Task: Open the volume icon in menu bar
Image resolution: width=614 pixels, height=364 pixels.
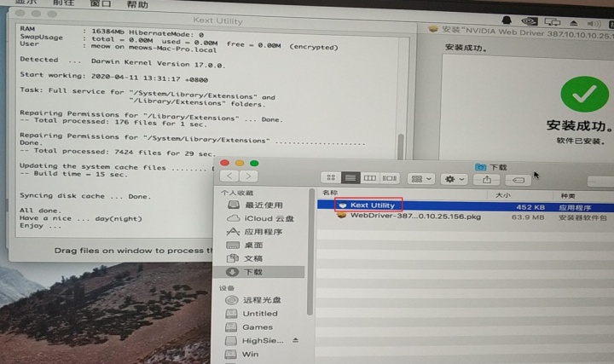Action: click(x=594, y=24)
